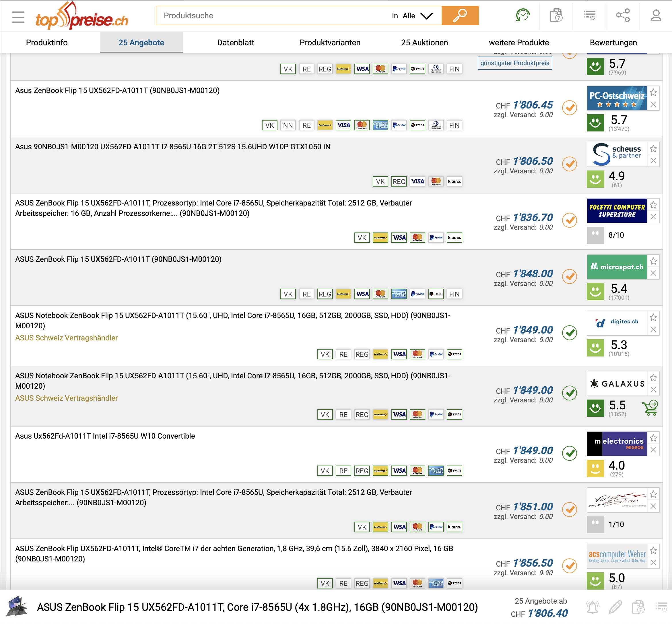Switch to the Datenblatt tab

[x=235, y=42]
